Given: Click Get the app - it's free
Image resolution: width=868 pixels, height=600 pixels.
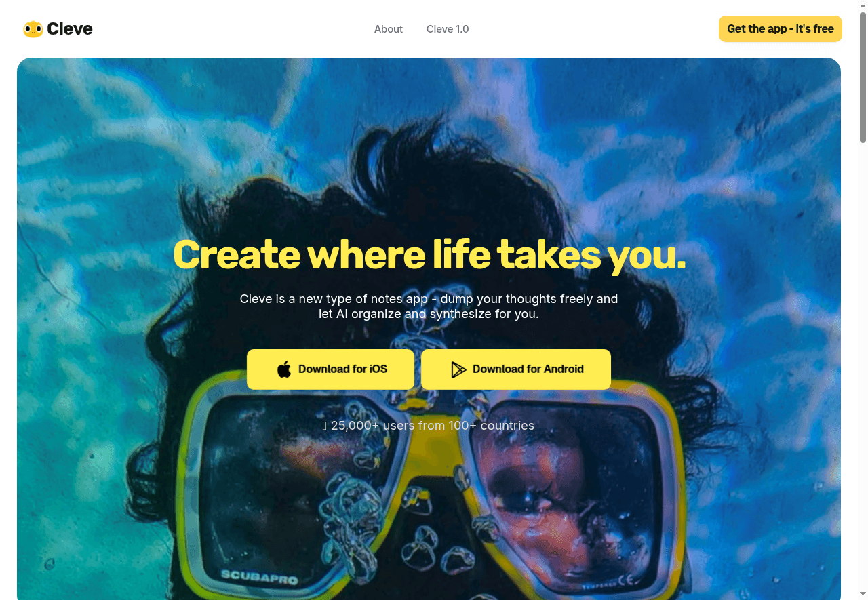Looking at the screenshot, I should click(781, 29).
